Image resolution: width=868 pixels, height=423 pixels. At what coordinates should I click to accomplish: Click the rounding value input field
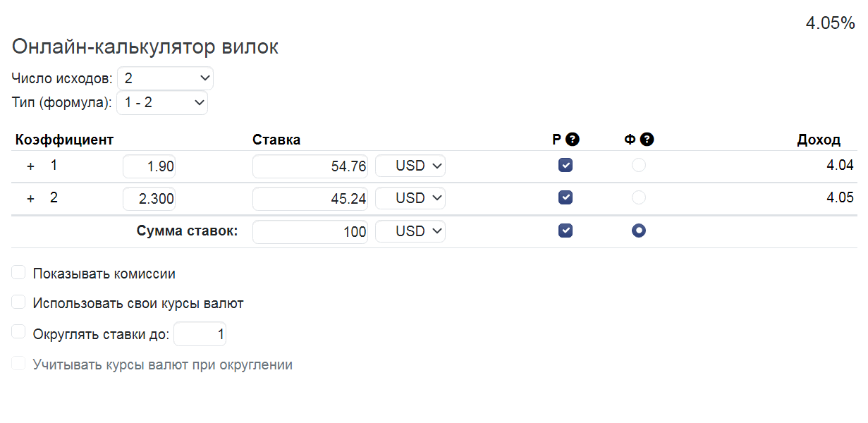(x=200, y=334)
